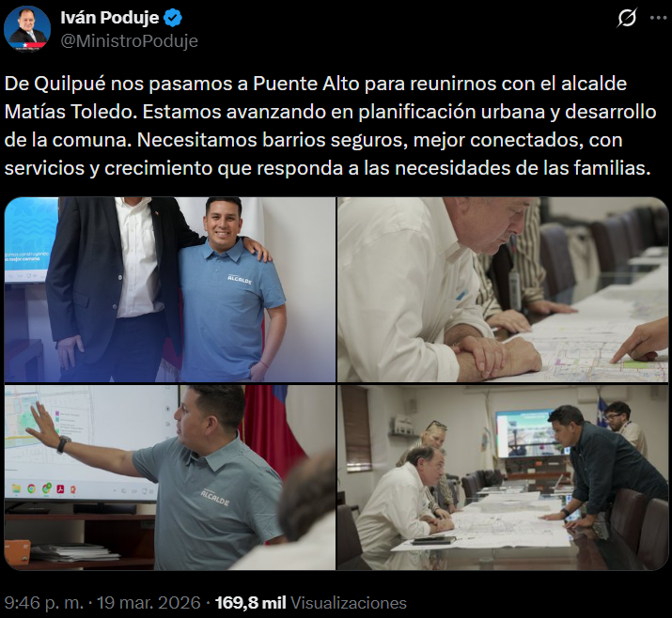Click the wristwatch on the outstretched arm
This screenshot has height=618, width=672.
(x=63, y=443)
